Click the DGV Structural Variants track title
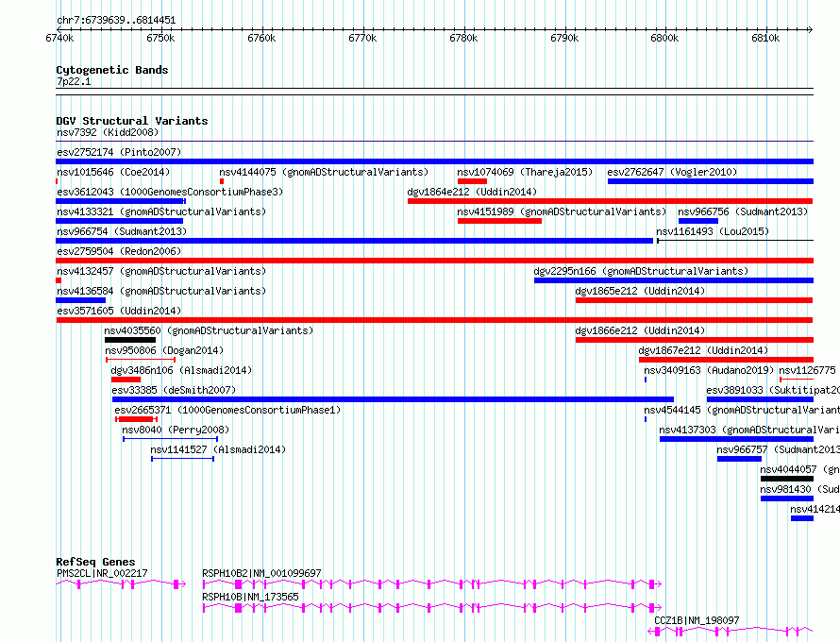 pyautogui.click(x=132, y=121)
